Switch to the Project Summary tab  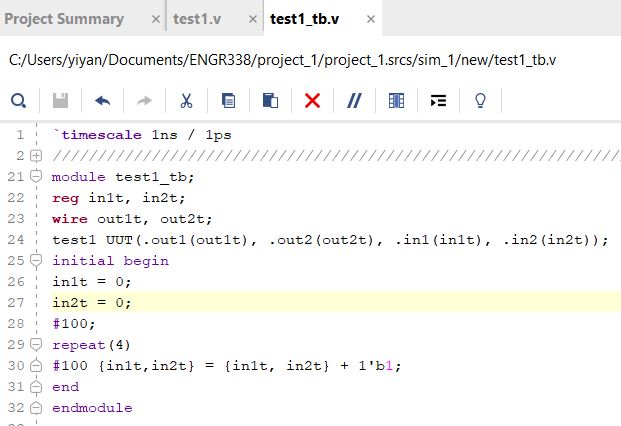point(66,19)
